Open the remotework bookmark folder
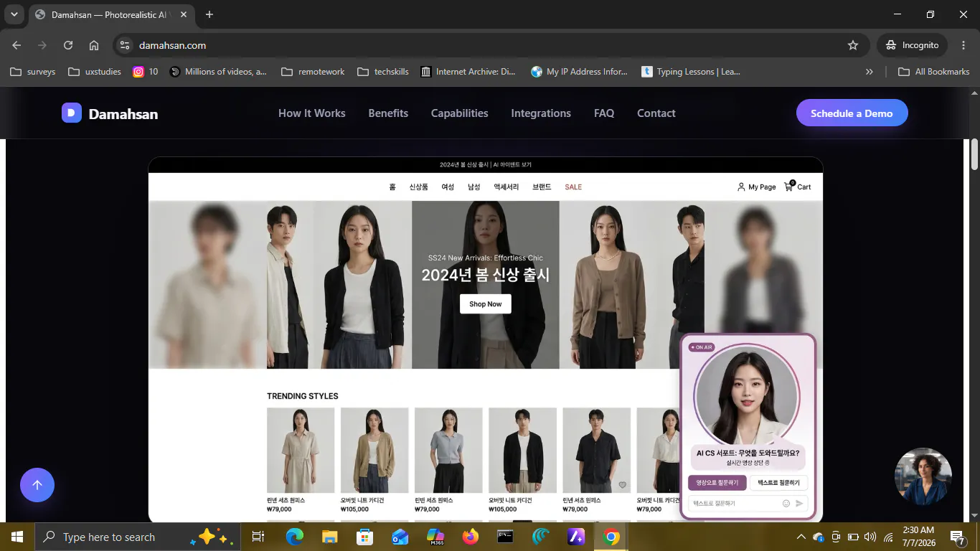The width and height of the screenshot is (980, 551). pos(313,72)
